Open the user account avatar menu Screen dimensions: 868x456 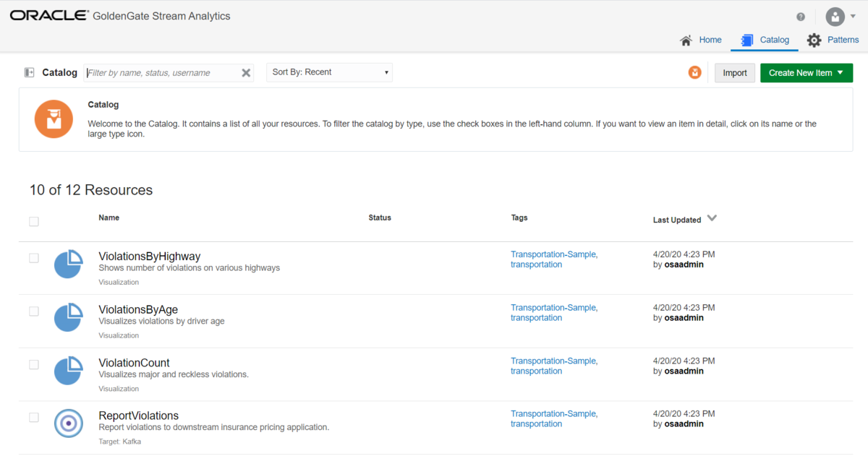point(835,17)
